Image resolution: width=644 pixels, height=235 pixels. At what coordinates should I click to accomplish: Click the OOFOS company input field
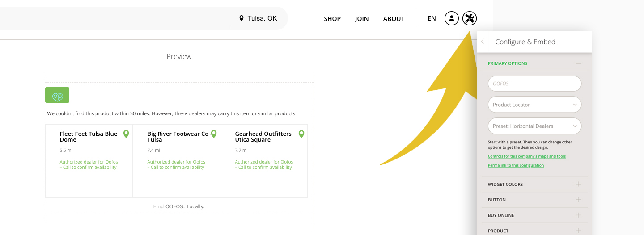(x=535, y=84)
